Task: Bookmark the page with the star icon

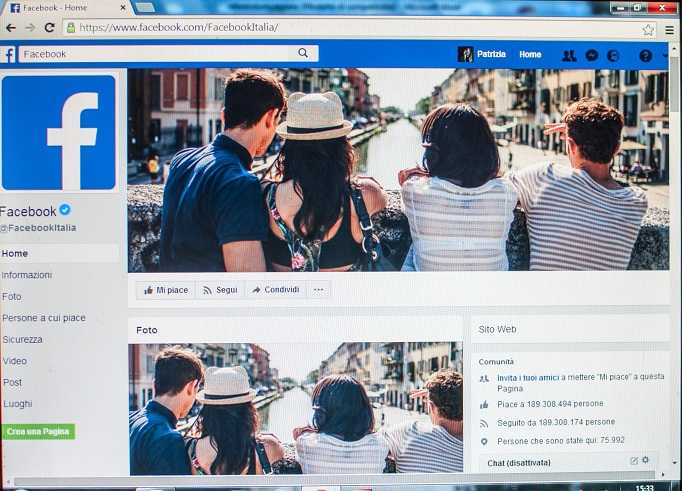Action: 648,30
